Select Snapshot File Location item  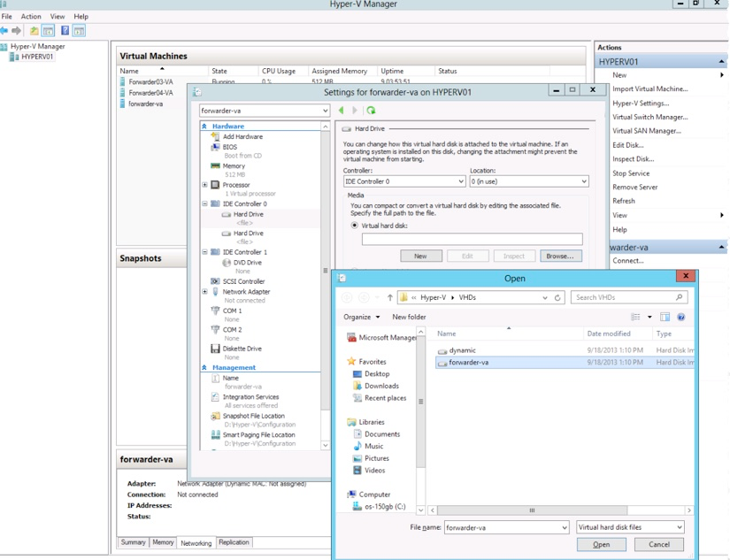coord(254,416)
